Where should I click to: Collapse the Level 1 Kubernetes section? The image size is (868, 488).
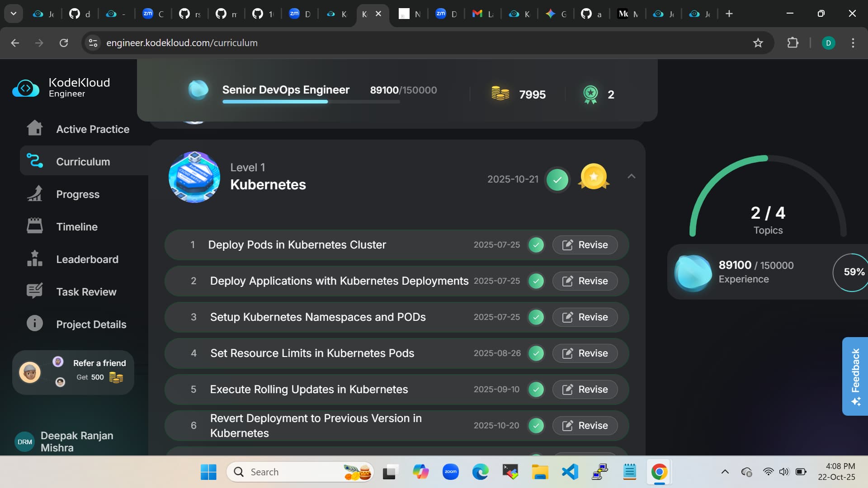(632, 177)
